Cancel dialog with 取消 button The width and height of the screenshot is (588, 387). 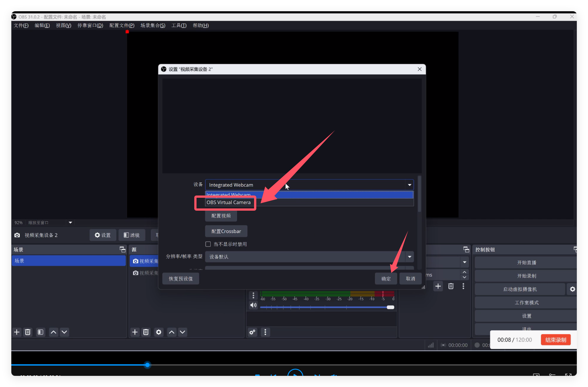click(410, 279)
